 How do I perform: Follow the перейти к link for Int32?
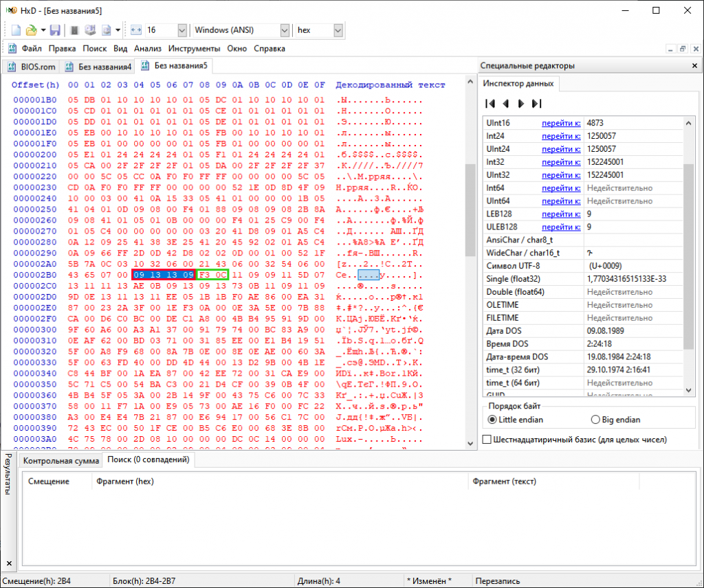point(561,162)
